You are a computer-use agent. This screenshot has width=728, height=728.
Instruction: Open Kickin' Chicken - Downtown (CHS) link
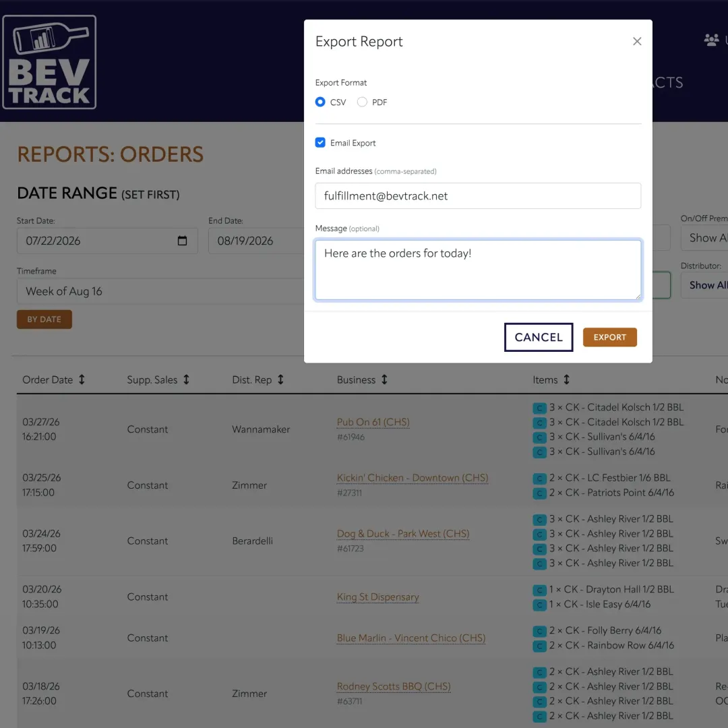[413, 478]
